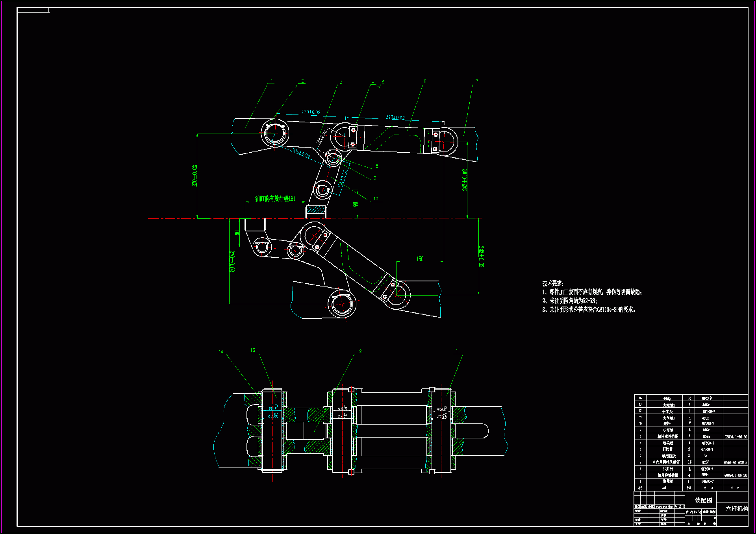The width and height of the screenshot is (756, 534).
Task: Click the 技术要求 heading text
Action: point(553,283)
